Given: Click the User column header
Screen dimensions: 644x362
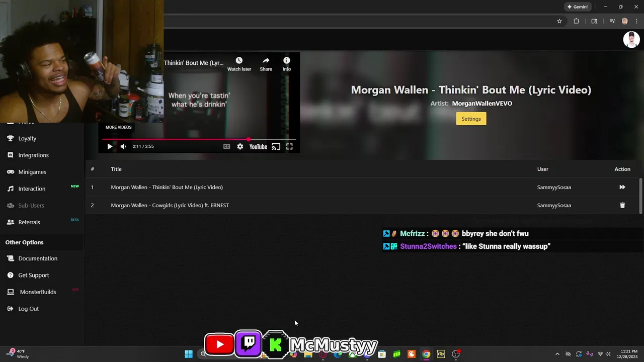Looking at the screenshot, I should click(542, 169).
